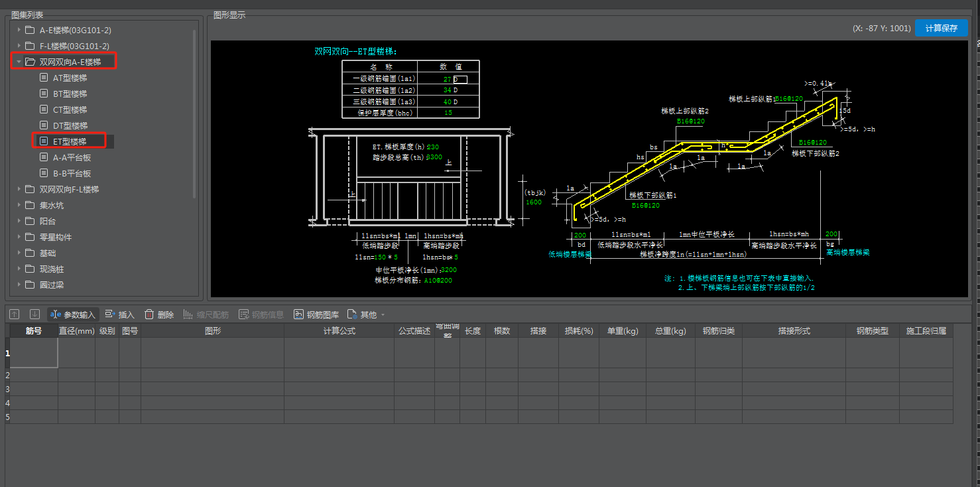
Task: Expand the 现浇桩 folder arrow
Action: (x=19, y=269)
